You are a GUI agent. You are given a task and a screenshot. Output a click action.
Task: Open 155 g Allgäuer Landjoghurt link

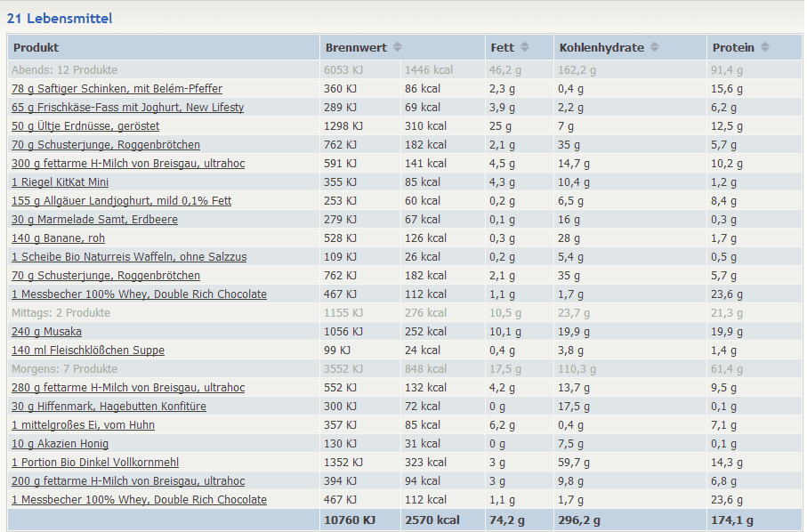pyautogui.click(x=122, y=201)
